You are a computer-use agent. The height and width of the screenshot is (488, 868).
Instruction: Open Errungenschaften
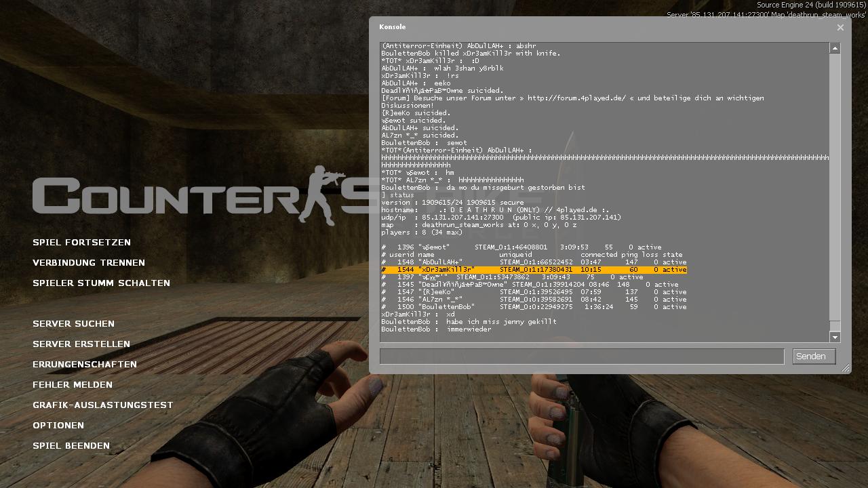tap(85, 364)
